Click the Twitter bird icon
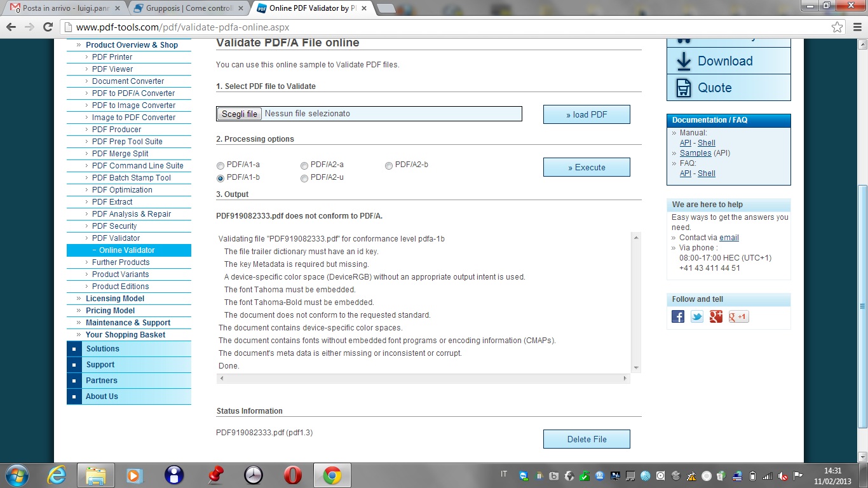 click(x=697, y=316)
